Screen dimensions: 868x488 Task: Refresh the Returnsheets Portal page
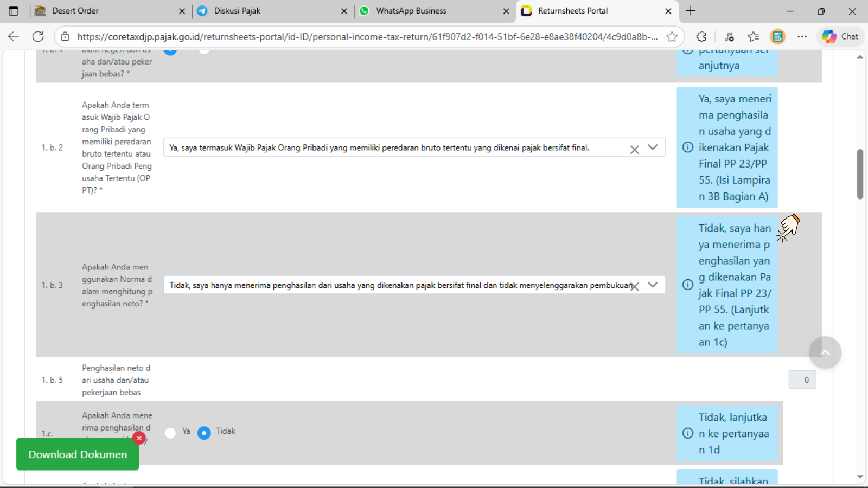click(38, 36)
